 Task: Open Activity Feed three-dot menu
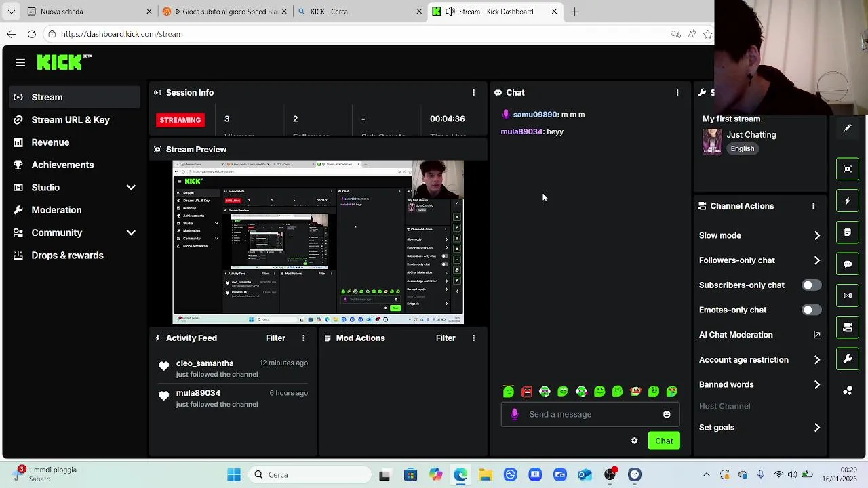303,338
